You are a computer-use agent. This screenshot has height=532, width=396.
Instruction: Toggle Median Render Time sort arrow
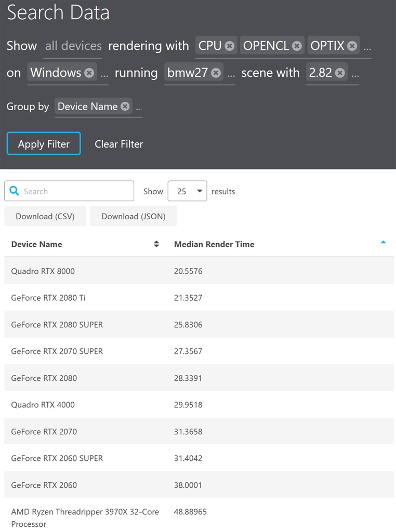(x=383, y=243)
